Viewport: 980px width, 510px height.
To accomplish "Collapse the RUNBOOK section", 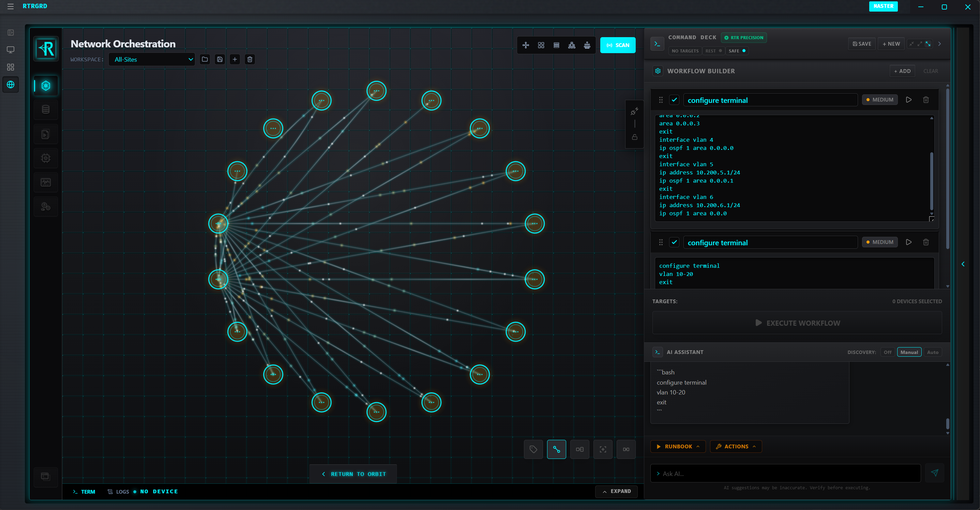I will 678,446.
